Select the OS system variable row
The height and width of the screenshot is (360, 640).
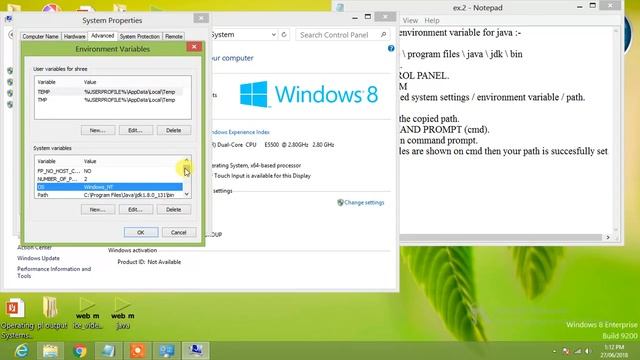(109, 187)
